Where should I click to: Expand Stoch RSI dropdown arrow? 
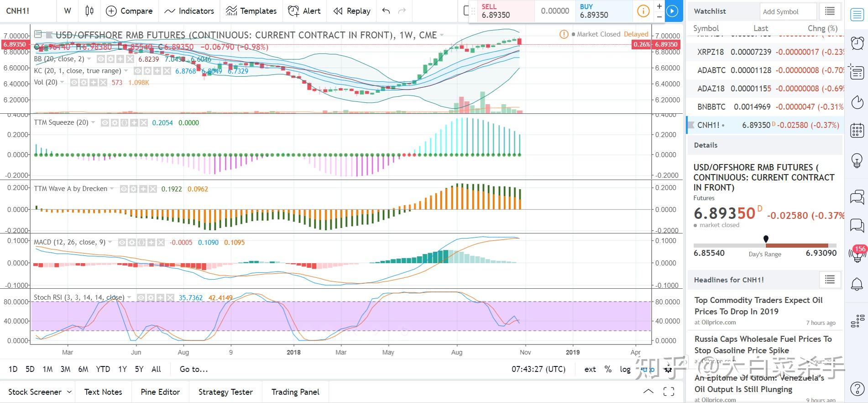129,297
